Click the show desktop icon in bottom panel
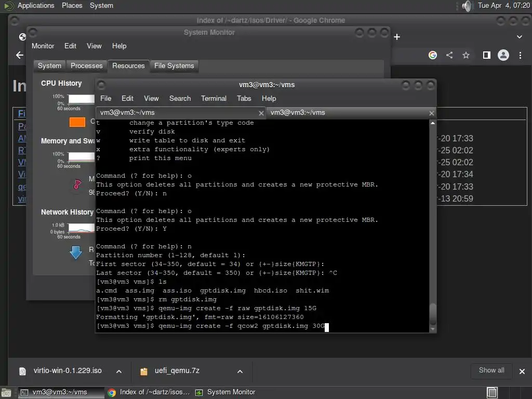532x399 pixels. (6, 393)
